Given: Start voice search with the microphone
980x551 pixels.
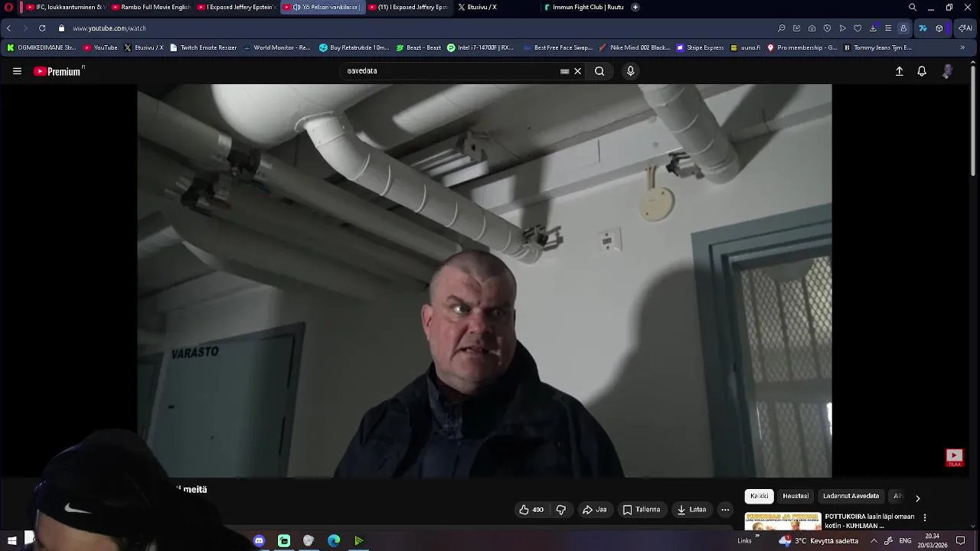Looking at the screenshot, I should 630,71.
